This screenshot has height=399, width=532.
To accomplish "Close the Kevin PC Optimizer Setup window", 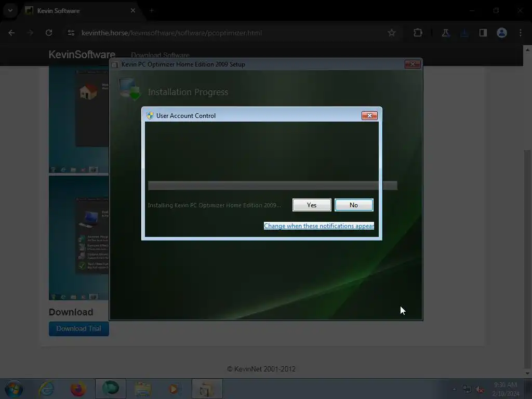I will point(413,64).
